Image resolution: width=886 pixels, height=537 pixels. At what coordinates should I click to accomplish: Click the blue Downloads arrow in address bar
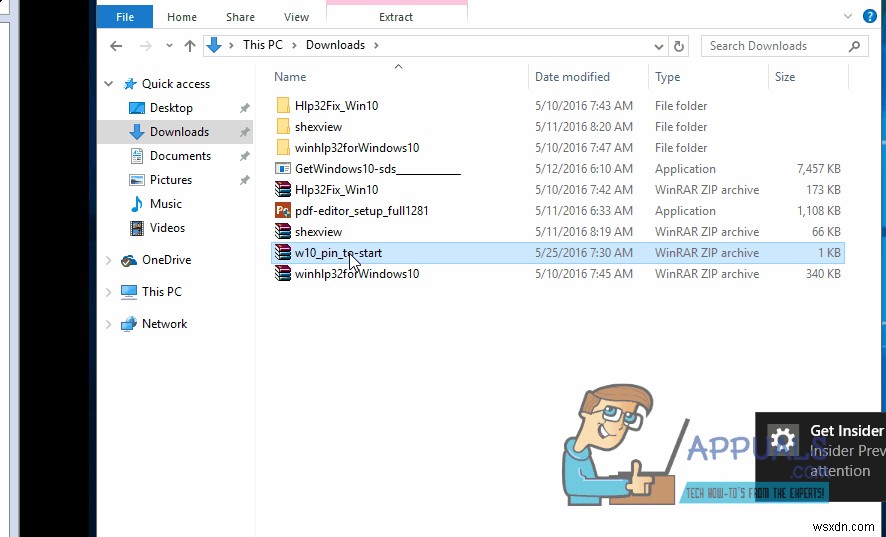[214, 45]
